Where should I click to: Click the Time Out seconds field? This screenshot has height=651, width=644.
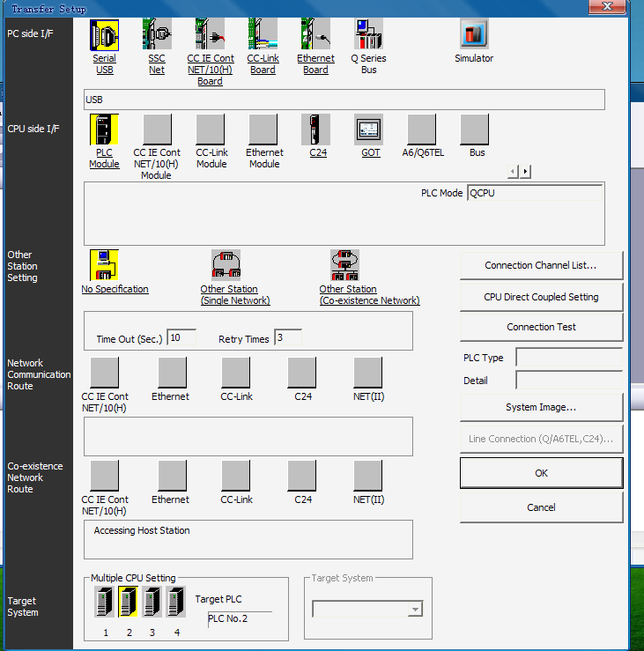[x=181, y=337]
